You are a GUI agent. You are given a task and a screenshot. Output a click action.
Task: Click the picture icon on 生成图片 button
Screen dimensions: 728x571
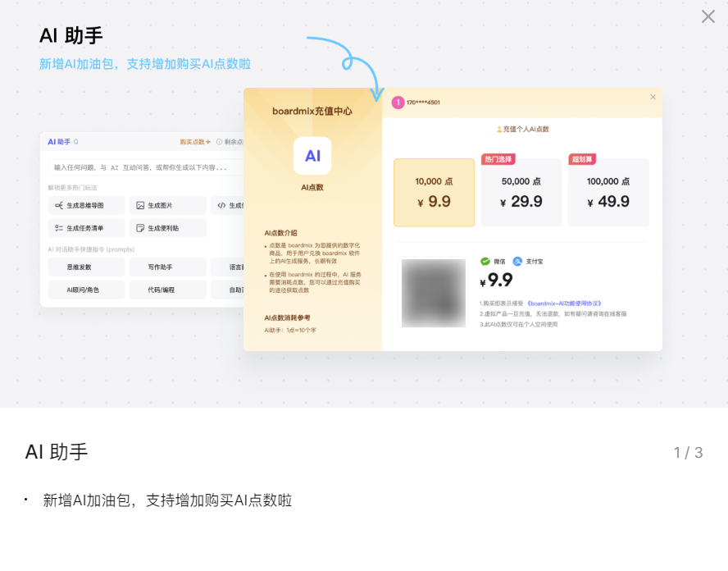click(141, 205)
